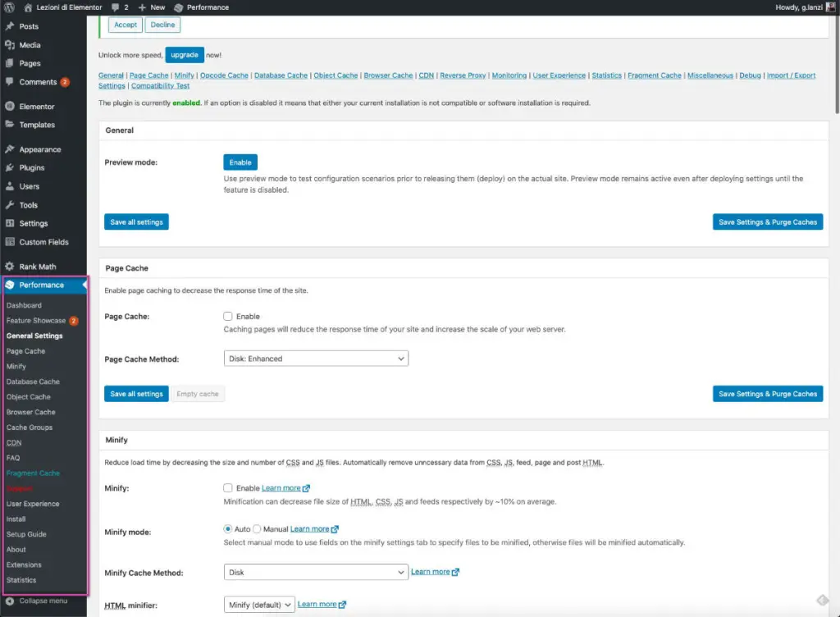Open the Minify Cache Method dropdown
The width and height of the screenshot is (840, 617).
(316, 572)
